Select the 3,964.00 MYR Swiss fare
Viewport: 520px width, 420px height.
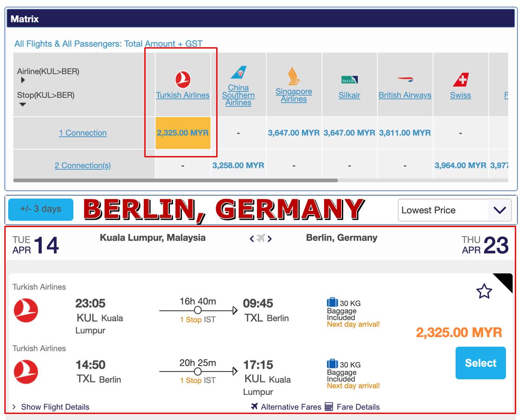[x=461, y=166]
